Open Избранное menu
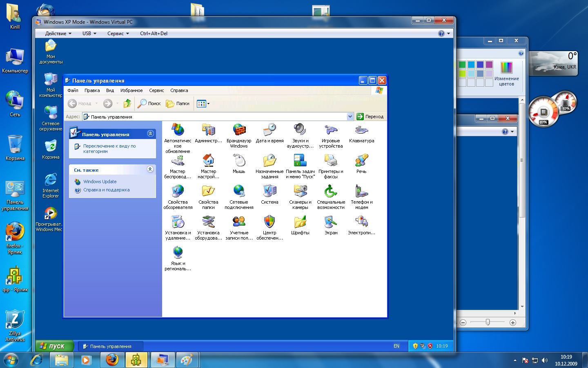The height and width of the screenshot is (368, 588). [x=131, y=90]
